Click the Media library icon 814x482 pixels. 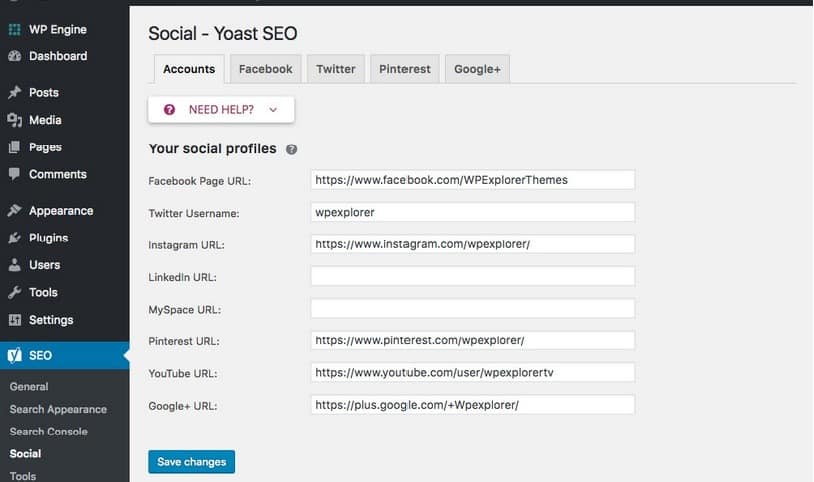point(15,120)
